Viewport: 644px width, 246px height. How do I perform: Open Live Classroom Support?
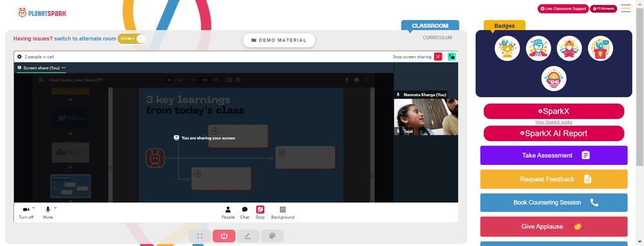563,8
